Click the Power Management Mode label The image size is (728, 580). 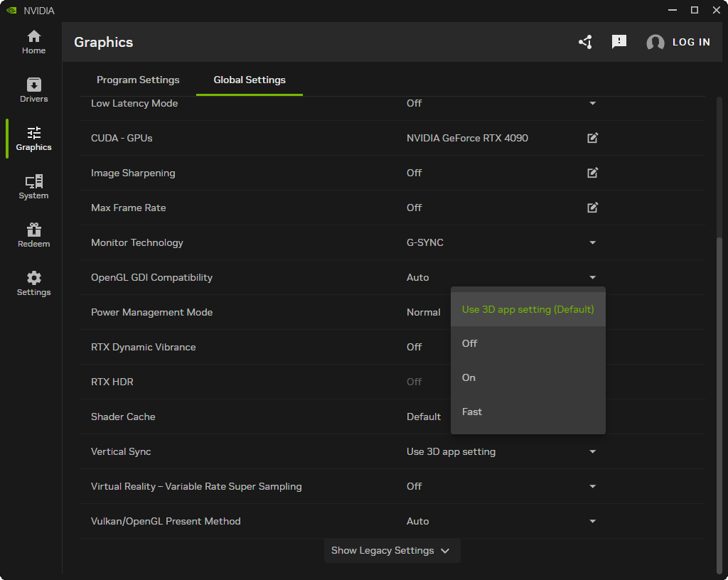[152, 312]
